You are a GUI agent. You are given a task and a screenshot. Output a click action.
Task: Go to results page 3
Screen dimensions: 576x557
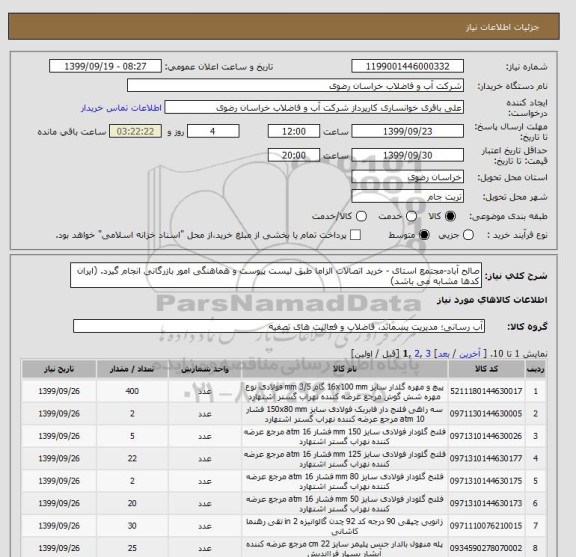pos(428,353)
